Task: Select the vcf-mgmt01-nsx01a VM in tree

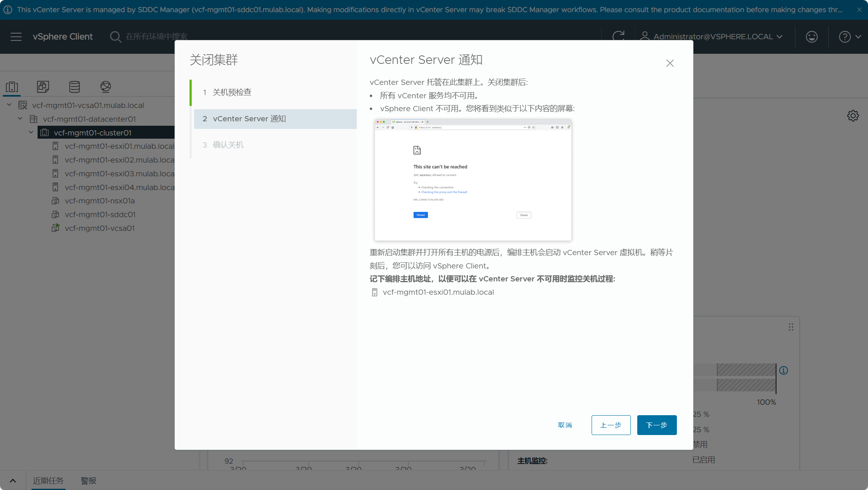Action: [x=99, y=201]
